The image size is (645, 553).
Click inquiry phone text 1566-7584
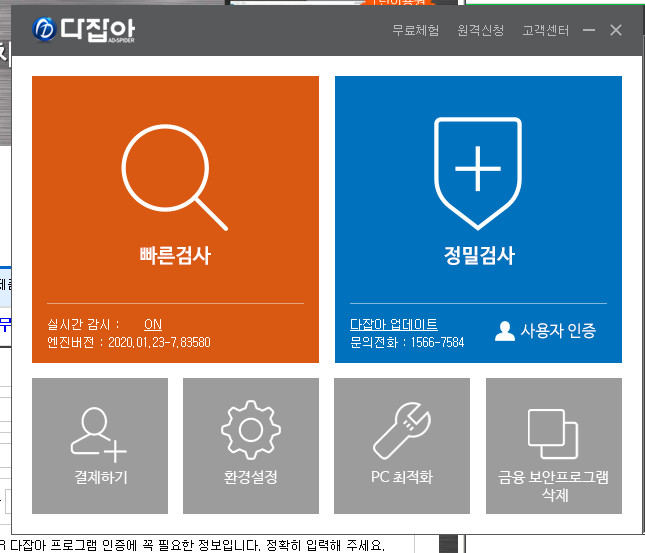point(437,342)
